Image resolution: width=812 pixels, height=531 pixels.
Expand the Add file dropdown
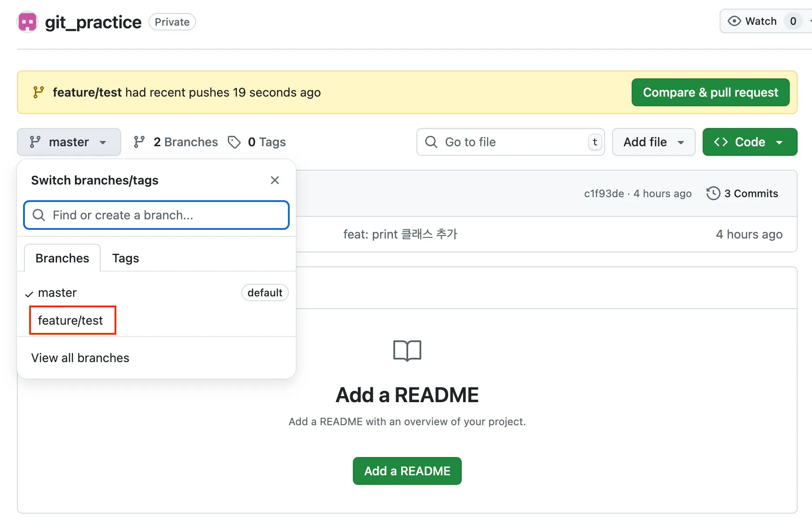tap(653, 142)
